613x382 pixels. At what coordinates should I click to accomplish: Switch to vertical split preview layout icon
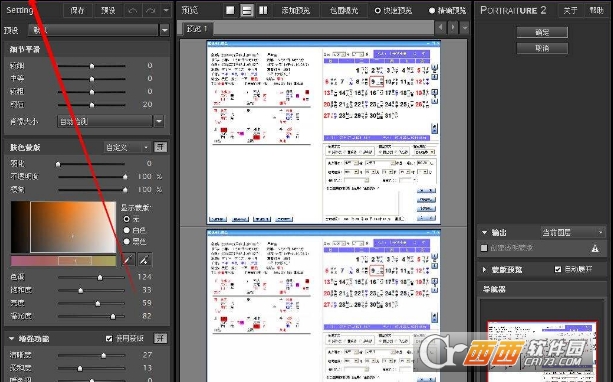coord(263,10)
